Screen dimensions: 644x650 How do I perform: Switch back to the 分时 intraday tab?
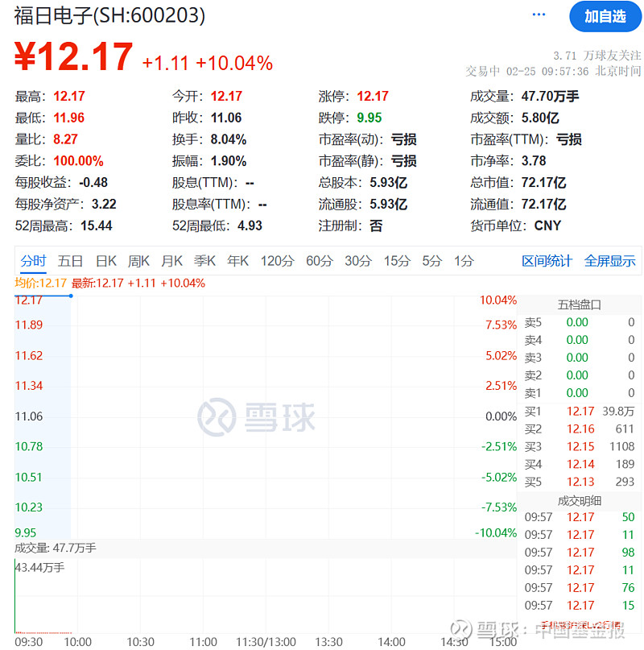click(33, 261)
